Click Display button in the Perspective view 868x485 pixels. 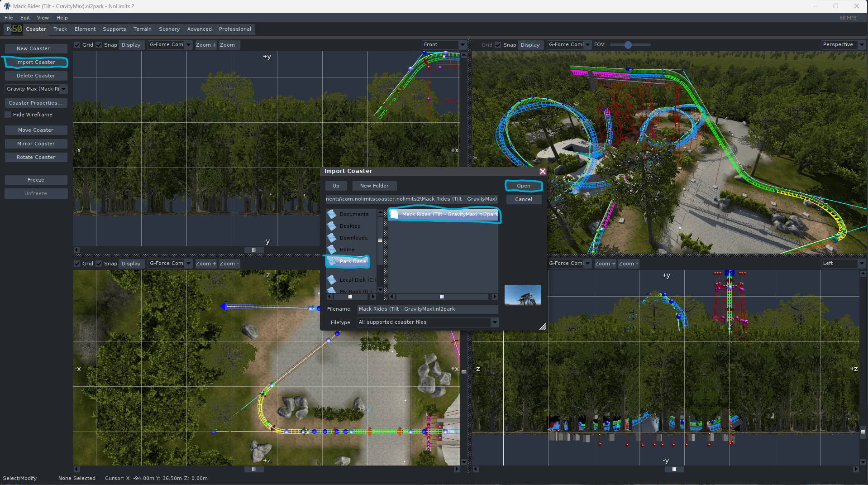530,45
